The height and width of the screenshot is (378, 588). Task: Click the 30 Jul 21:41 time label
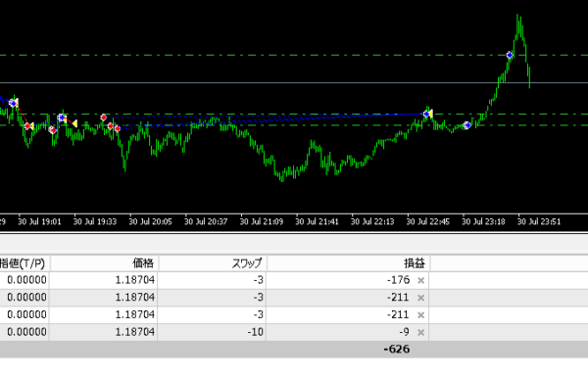click(317, 221)
